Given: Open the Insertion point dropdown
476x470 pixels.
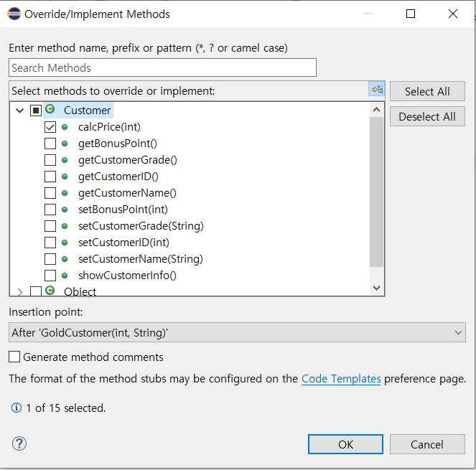Looking at the screenshot, I should [237, 332].
